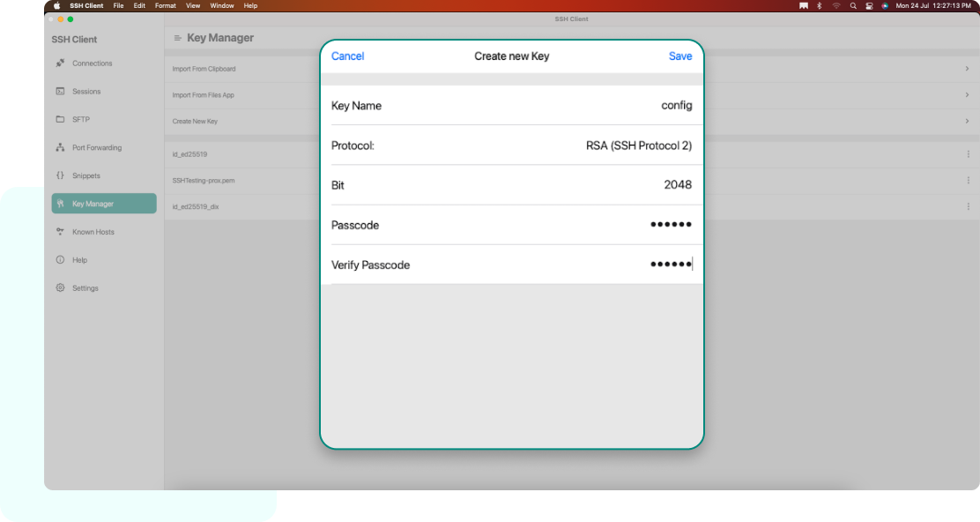980x522 pixels.
Task: Open Settings via the gear icon
Action: coord(60,288)
